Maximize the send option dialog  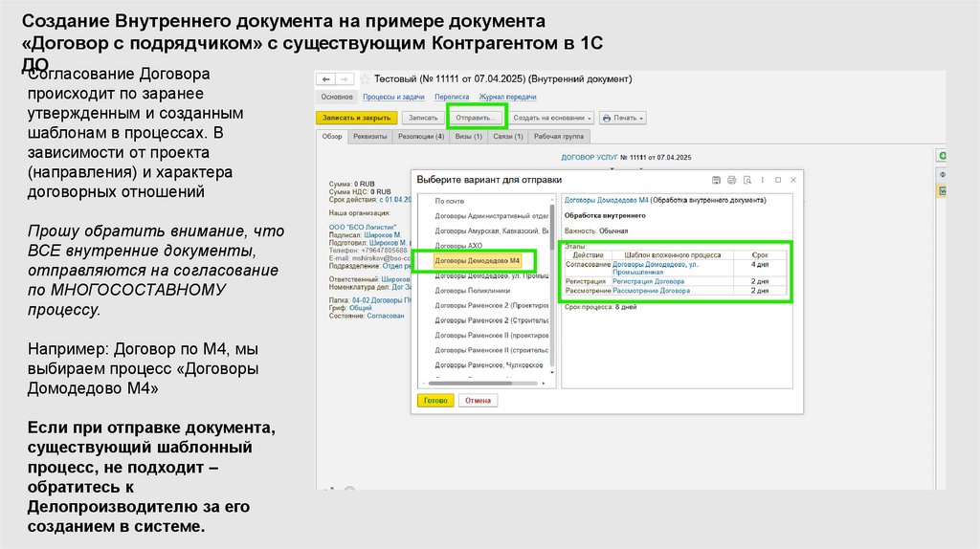point(778,180)
